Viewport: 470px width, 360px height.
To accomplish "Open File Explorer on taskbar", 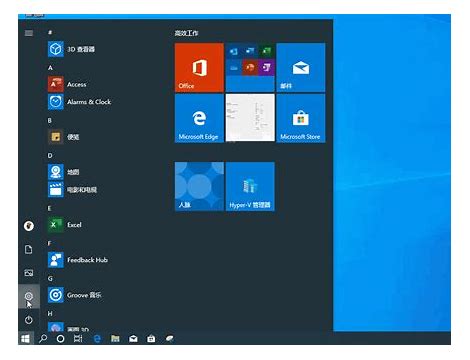I will click(115, 339).
